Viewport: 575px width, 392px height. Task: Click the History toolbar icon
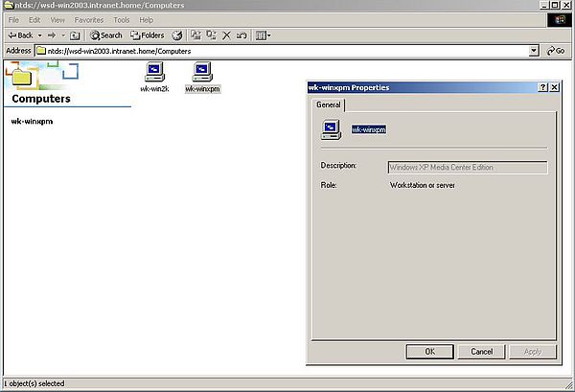[177, 35]
